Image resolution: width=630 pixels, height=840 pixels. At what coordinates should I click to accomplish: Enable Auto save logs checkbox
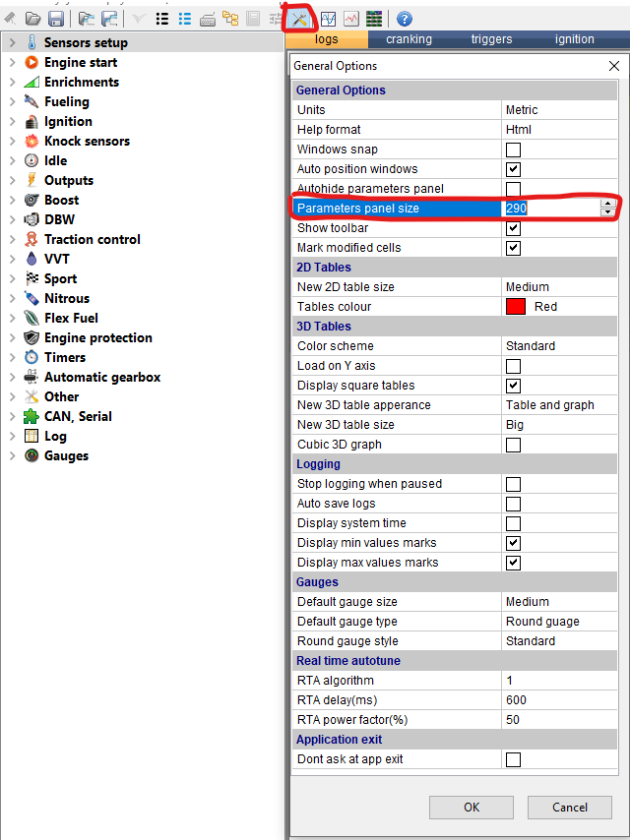point(513,504)
